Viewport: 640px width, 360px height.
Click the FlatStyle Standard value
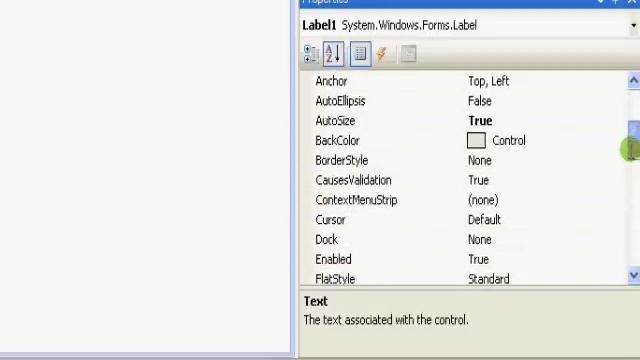(x=489, y=279)
